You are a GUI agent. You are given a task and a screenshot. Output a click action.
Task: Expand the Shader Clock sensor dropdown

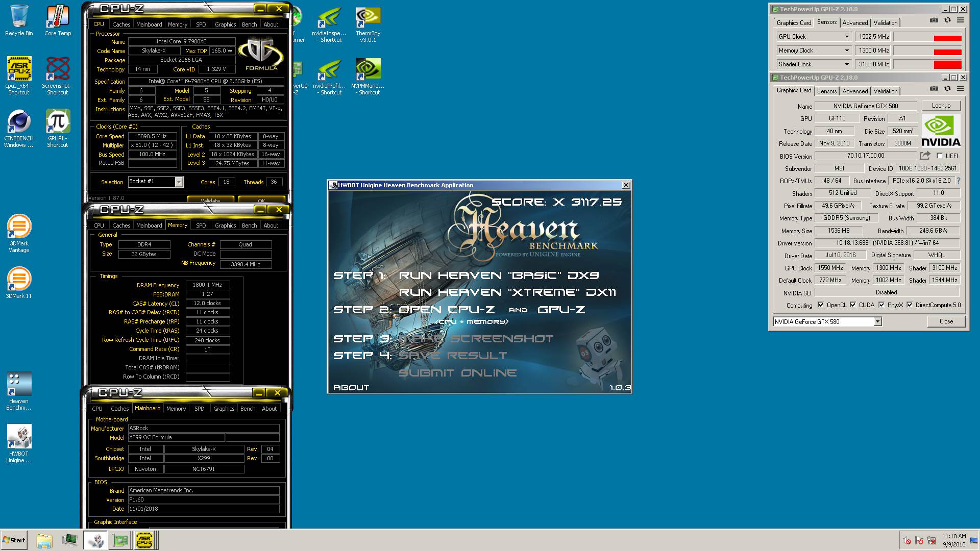[847, 64]
